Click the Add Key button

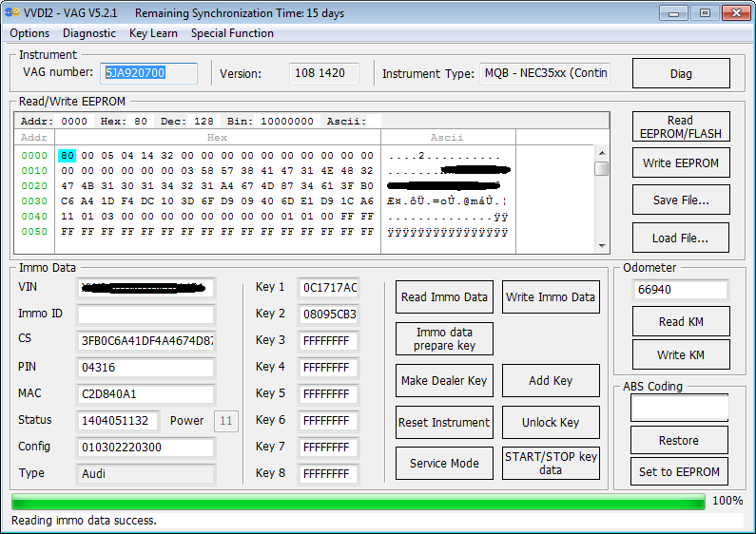coord(551,381)
